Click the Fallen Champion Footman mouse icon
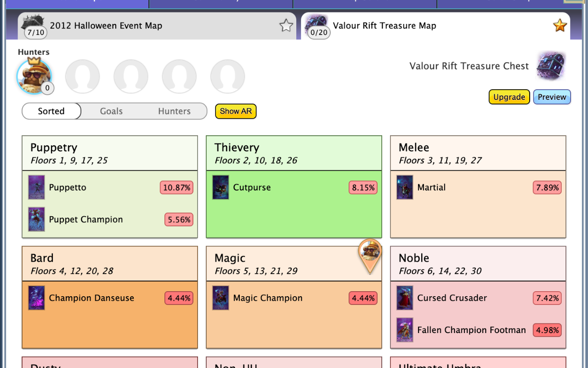Image resolution: width=588 pixels, height=368 pixels. [x=405, y=330]
